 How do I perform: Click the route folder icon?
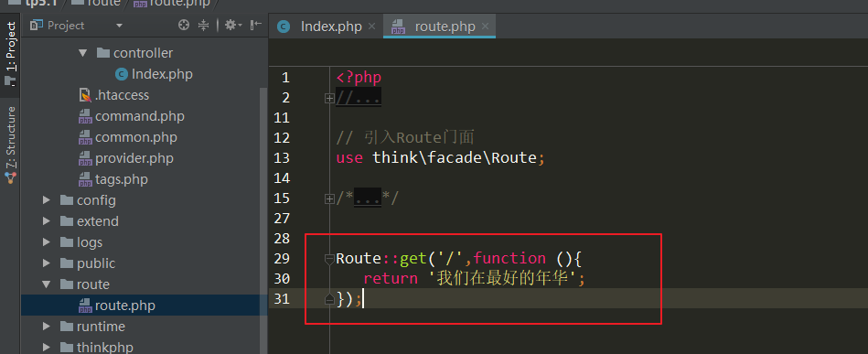tap(67, 284)
